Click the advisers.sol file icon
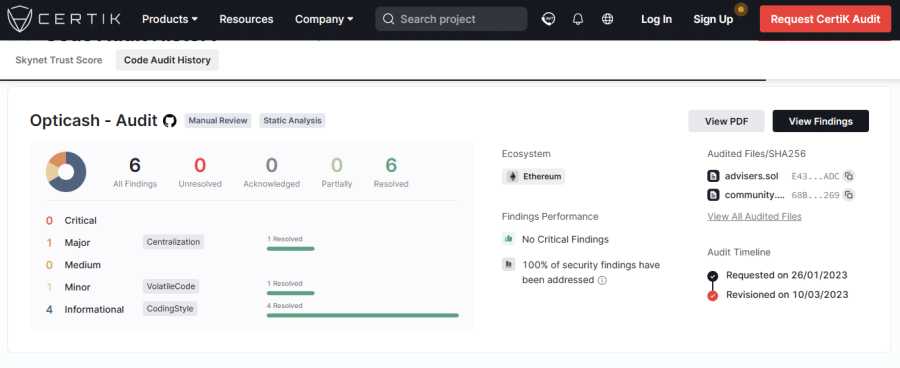Screen dimensions: 900x368 [x=713, y=176]
